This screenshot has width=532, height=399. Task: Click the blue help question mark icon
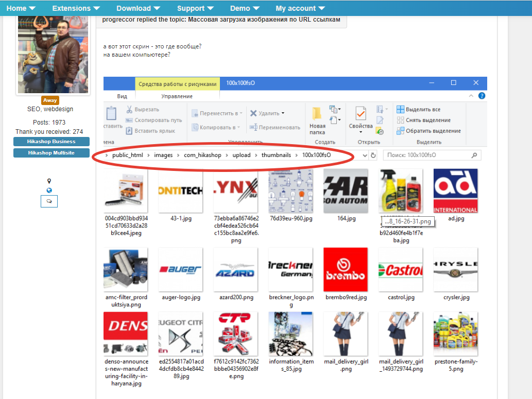pyautogui.click(x=482, y=96)
